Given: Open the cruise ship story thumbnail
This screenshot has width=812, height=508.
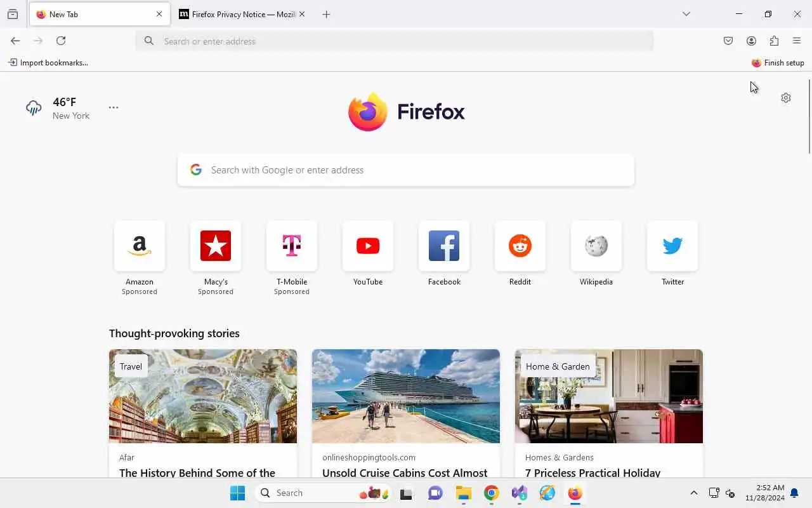Looking at the screenshot, I should (406, 396).
